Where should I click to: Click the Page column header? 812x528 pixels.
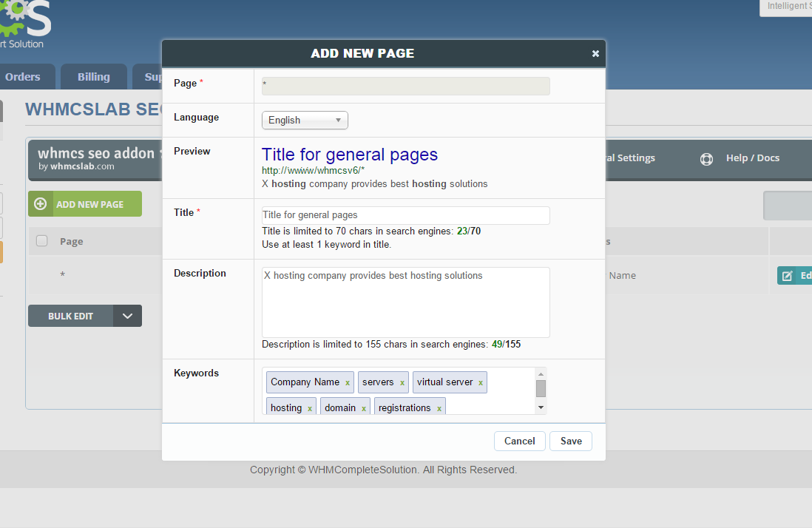(72, 241)
